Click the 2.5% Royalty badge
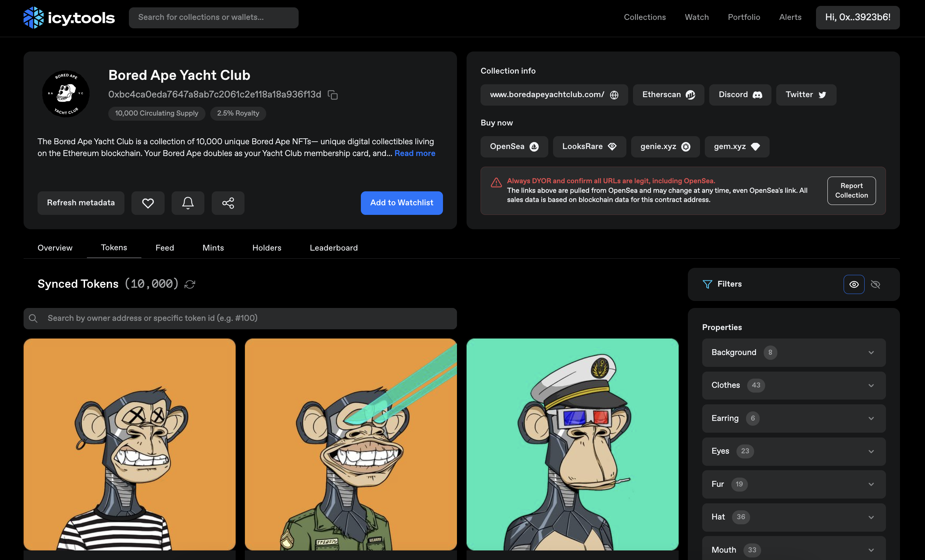This screenshot has height=560, width=925. (x=238, y=114)
